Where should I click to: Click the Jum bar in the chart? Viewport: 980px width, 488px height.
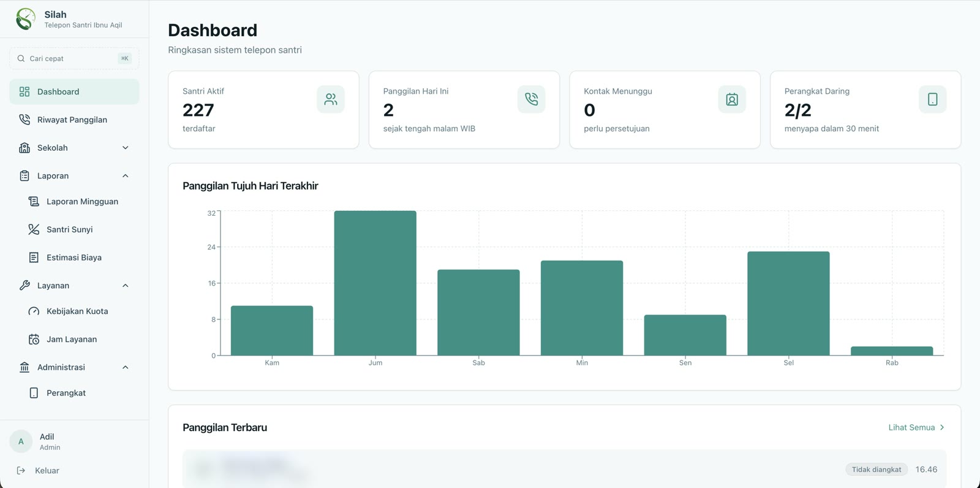point(375,283)
